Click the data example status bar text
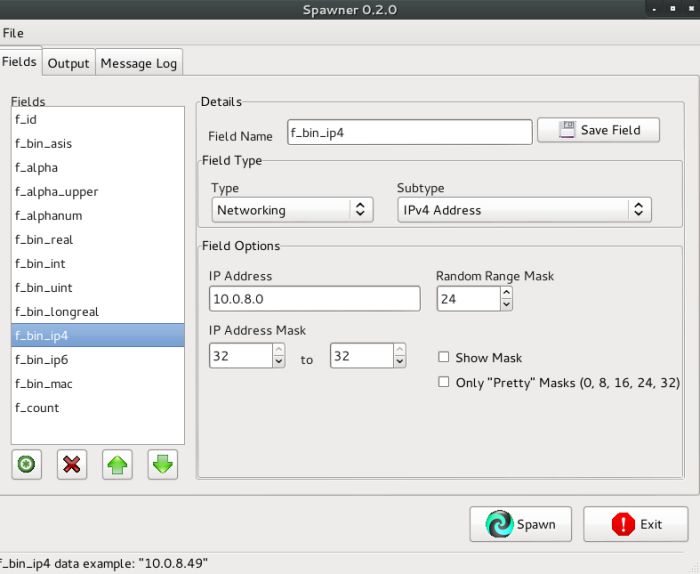Viewport: 700px width, 574px height. pyautogui.click(x=104, y=563)
